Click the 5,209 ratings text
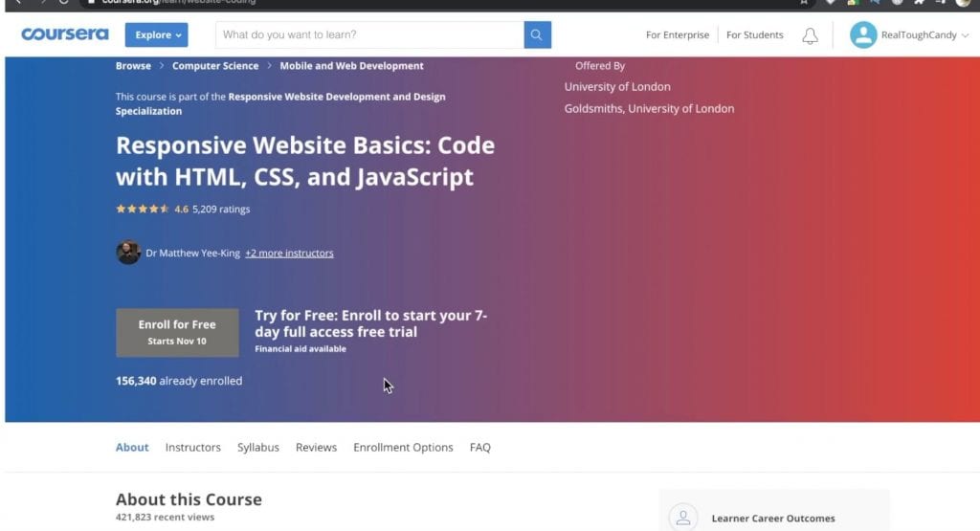 pyautogui.click(x=221, y=210)
